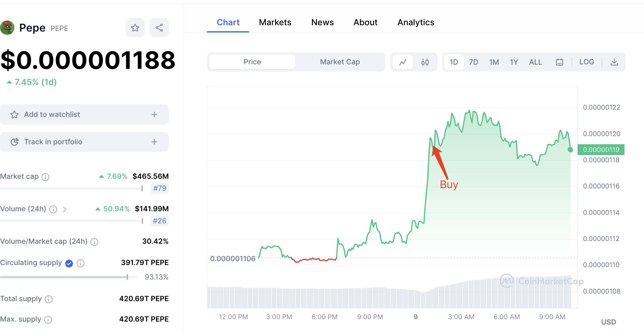
Task: Open the Markets tab
Action: coord(275,22)
